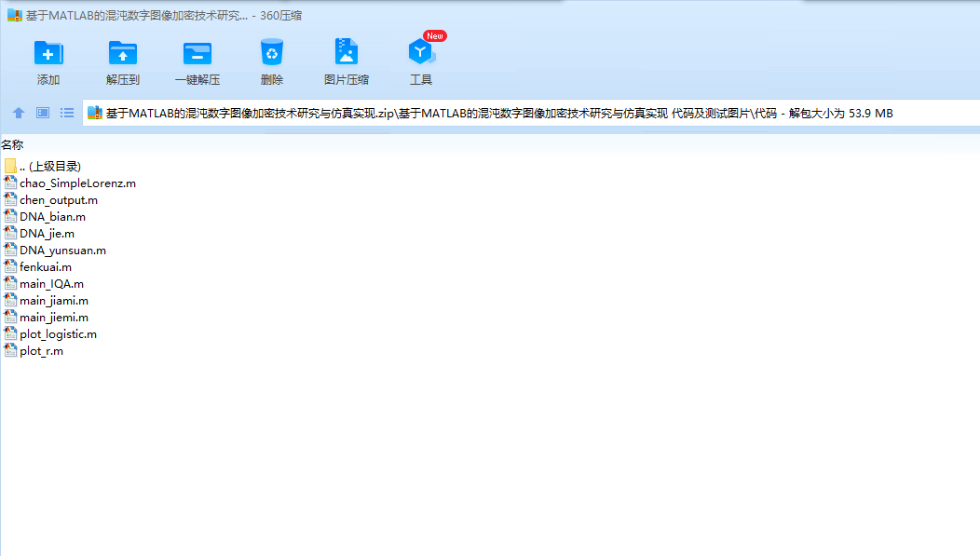Select file main_jiemi.m
This screenshot has height=556, width=980.
[x=54, y=318]
